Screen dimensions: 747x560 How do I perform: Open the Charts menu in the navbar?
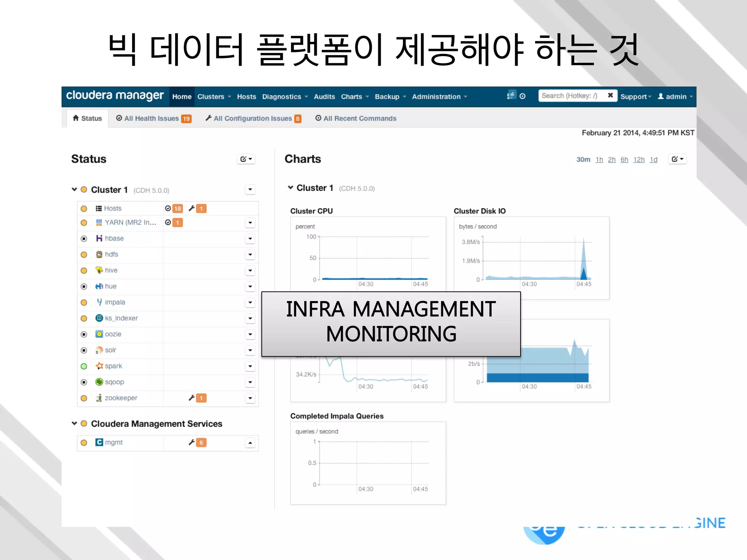[x=355, y=97]
